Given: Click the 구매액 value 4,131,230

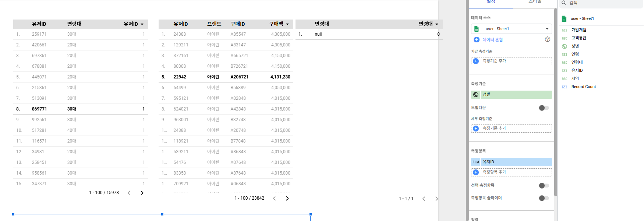Looking at the screenshot, I should pos(280,77).
